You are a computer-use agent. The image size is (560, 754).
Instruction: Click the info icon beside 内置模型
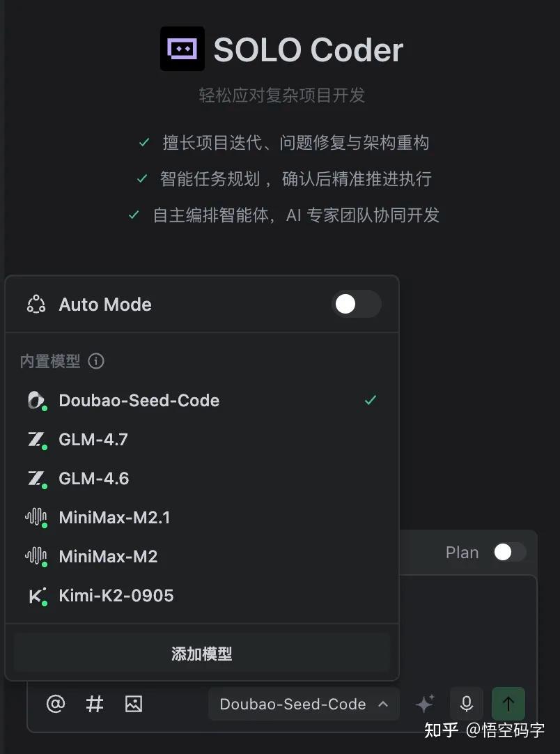(x=96, y=361)
